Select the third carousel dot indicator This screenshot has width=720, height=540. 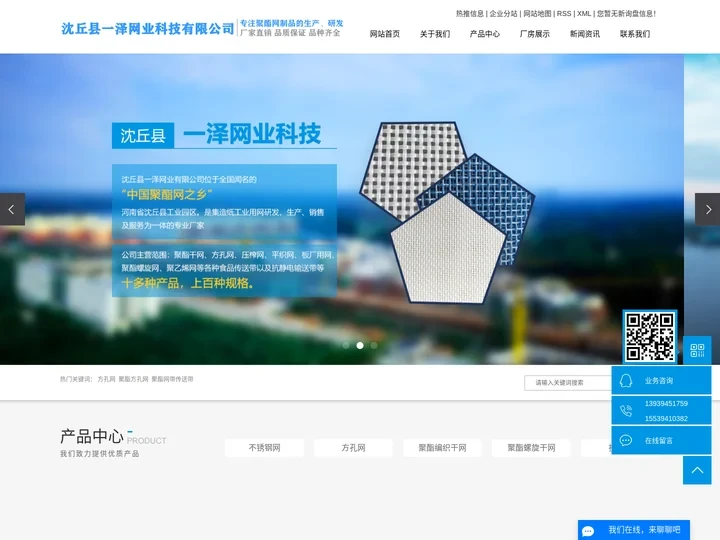coord(374,345)
